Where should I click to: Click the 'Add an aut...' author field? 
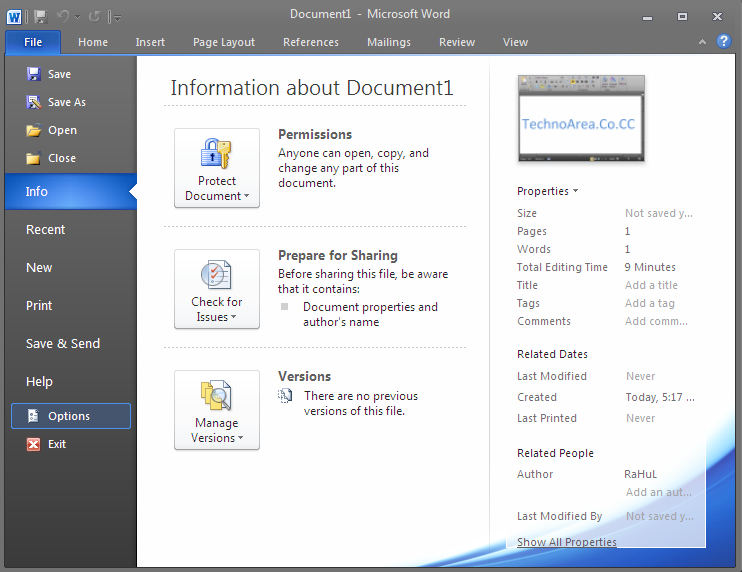659,493
